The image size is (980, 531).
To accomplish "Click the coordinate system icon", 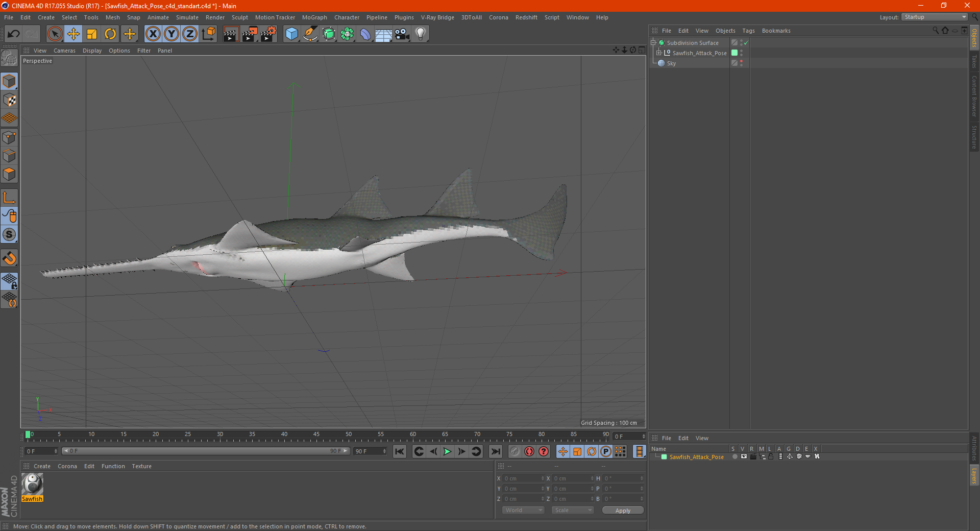I will (208, 34).
